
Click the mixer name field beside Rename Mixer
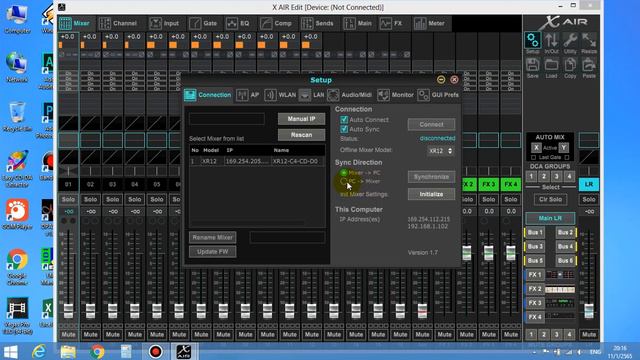287,237
